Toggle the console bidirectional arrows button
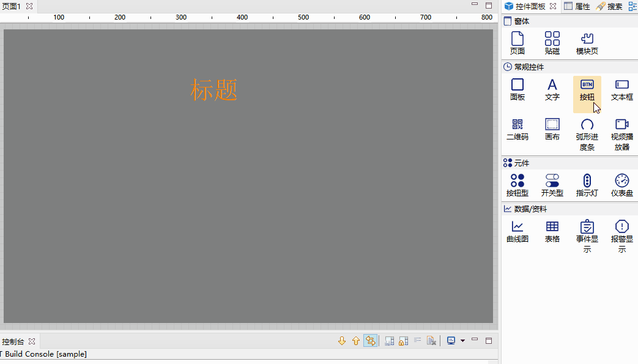Image resolution: width=638 pixels, height=364 pixels. 370,341
